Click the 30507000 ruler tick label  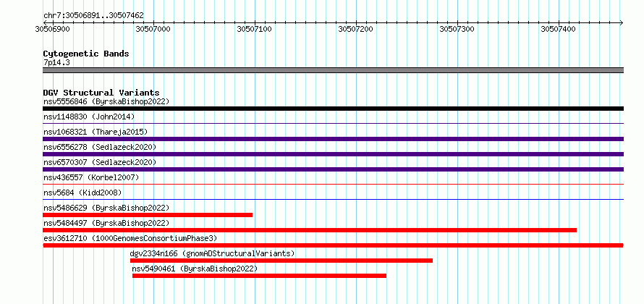coord(153,29)
